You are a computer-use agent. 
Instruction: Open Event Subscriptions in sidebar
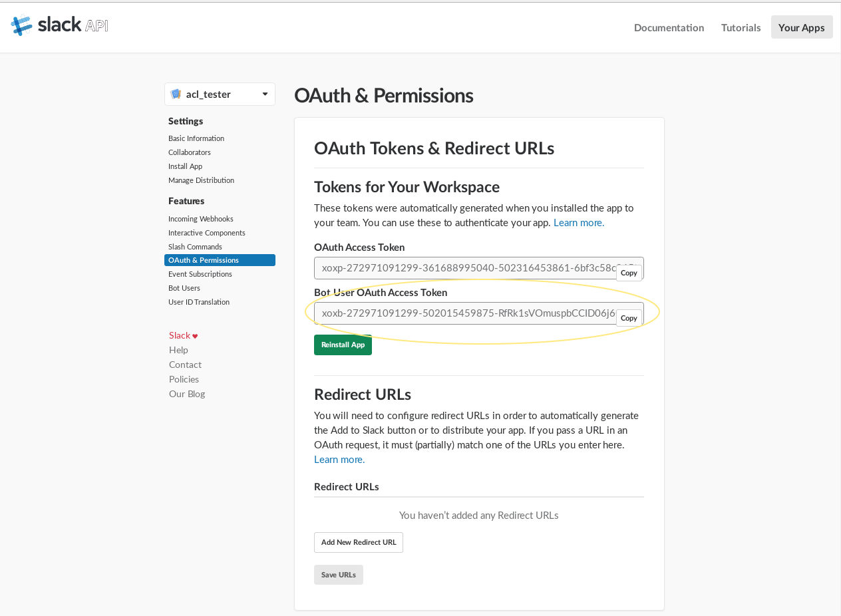coord(200,274)
